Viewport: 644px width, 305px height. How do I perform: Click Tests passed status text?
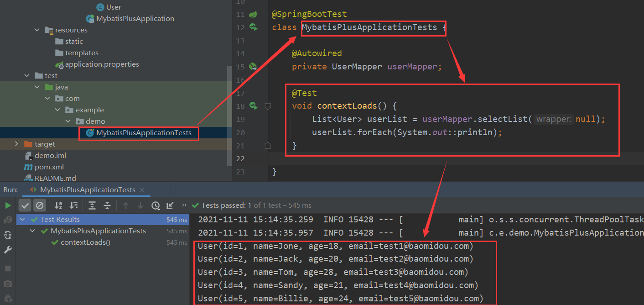[x=256, y=205]
